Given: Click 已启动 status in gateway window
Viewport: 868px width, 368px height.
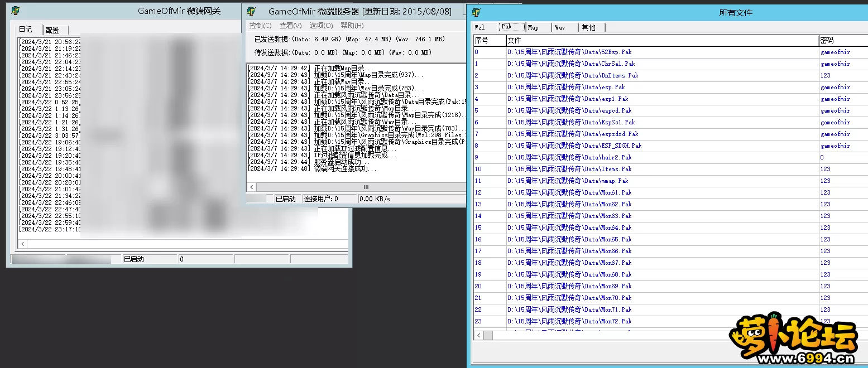Looking at the screenshot, I should (x=150, y=259).
